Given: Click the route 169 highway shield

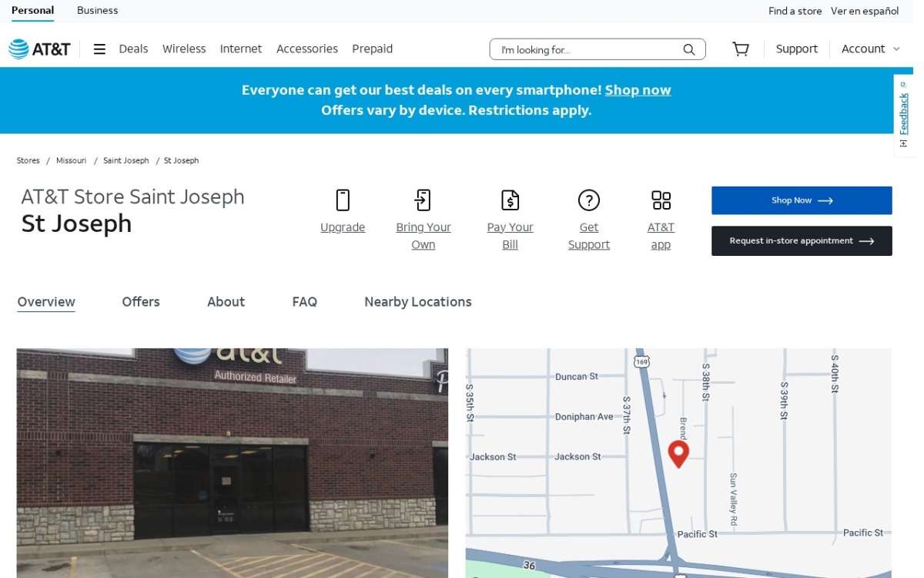Looking at the screenshot, I should (641, 361).
